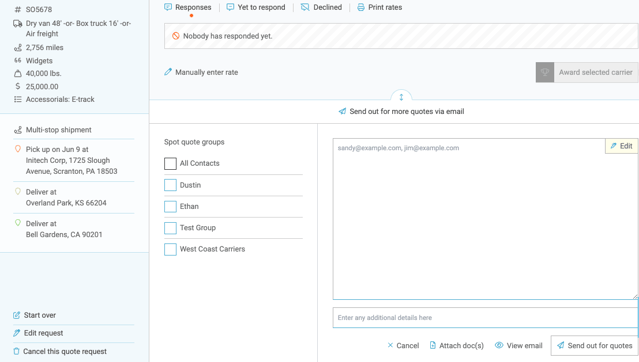Image resolution: width=639 pixels, height=362 pixels.
Task: Click the Start over edit-square icon
Action: (16, 315)
